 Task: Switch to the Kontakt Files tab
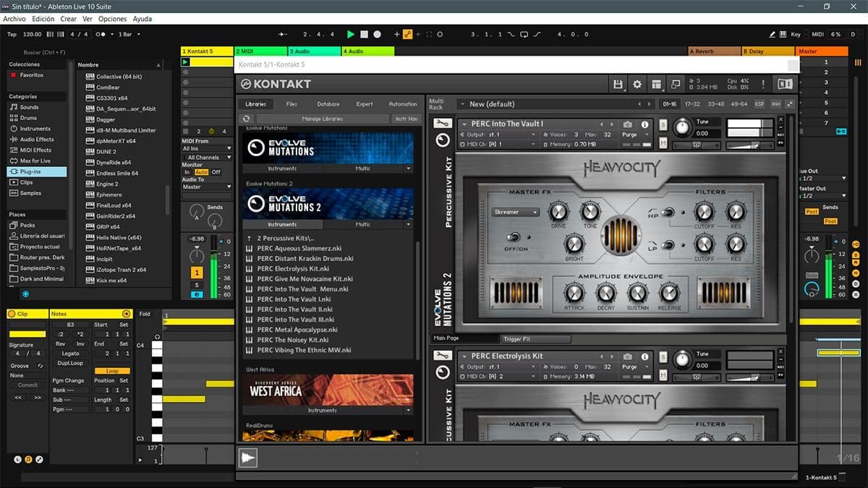click(292, 104)
